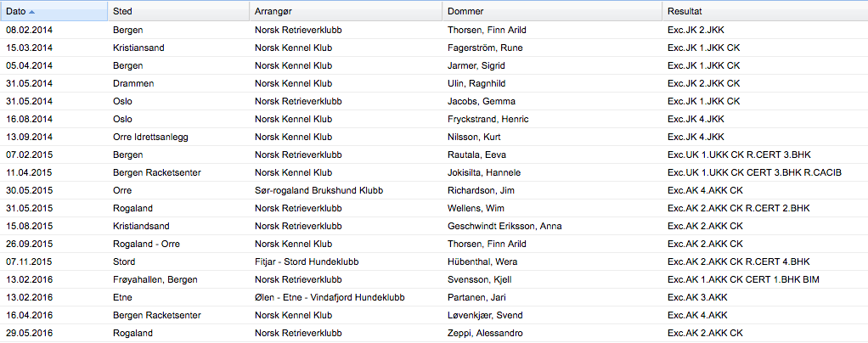Click result Exc.JK 2.JKK for 08.02.2014

tap(696, 31)
